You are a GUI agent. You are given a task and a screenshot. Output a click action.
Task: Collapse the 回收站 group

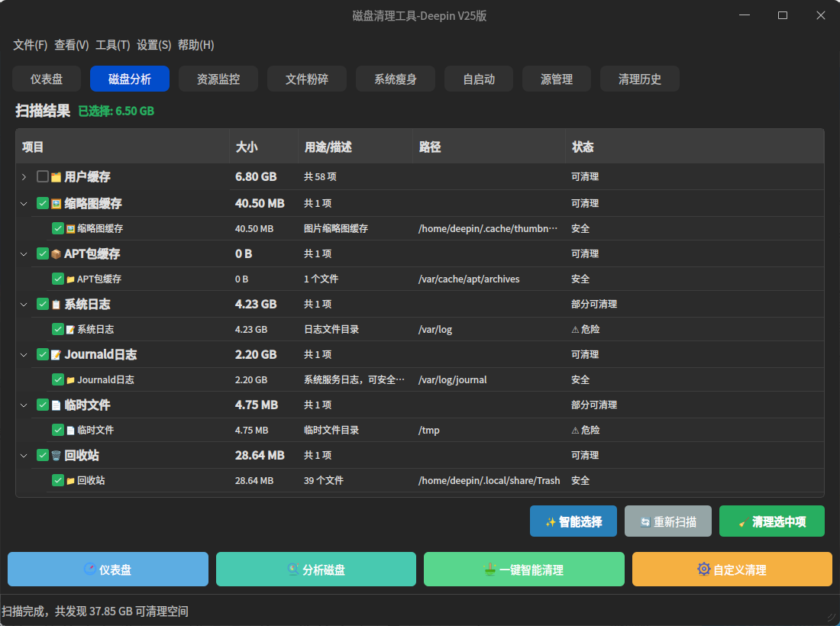click(24, 455)
